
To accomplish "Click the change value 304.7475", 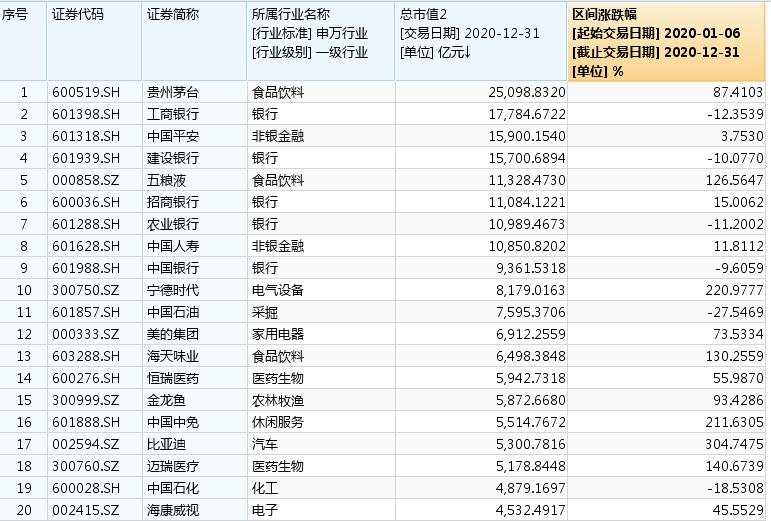I will [x=735, y=444].
